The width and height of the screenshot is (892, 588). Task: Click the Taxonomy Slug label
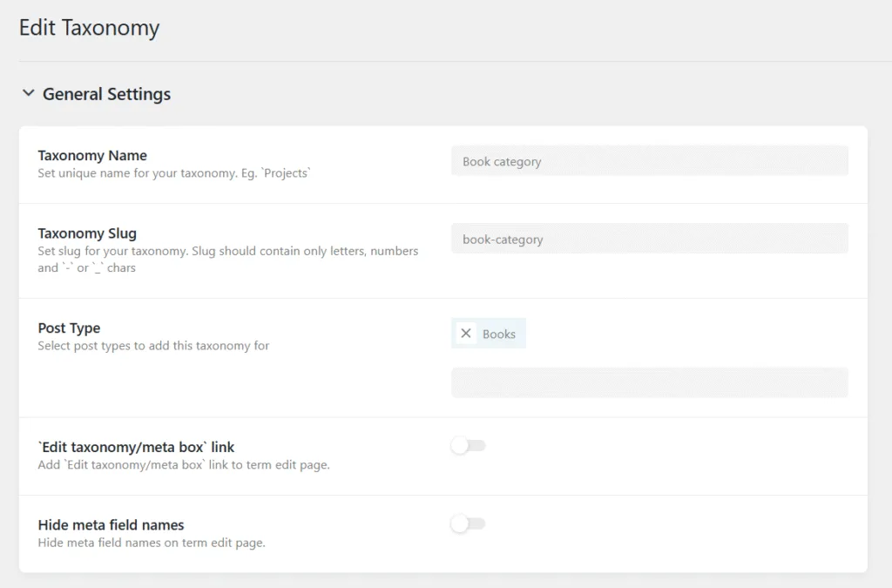pyautogui.click(x=87, y=233)
